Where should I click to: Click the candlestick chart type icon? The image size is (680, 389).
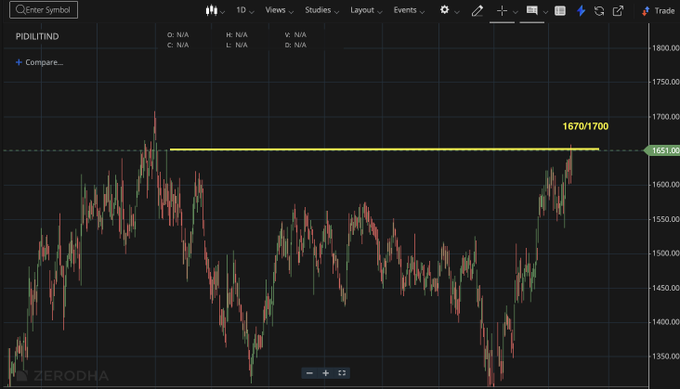pyautogui.click(x=211, y=10)
